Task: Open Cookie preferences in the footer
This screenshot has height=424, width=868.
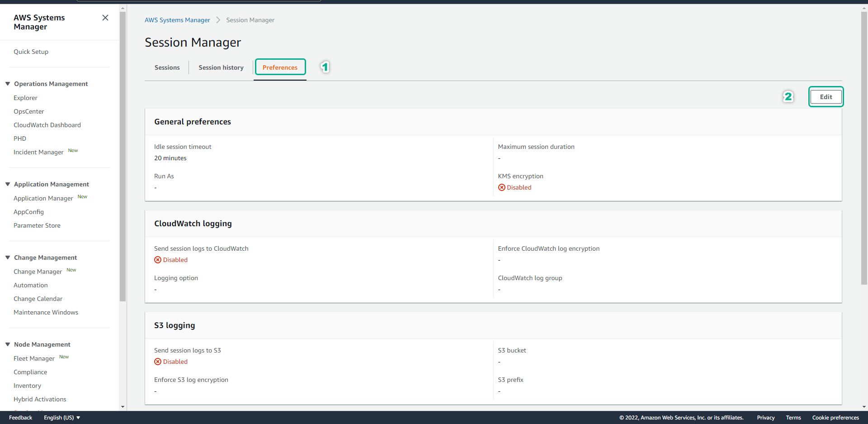Action: pos(835,417)
